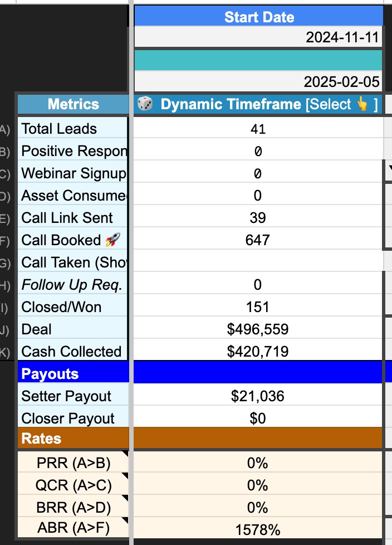Select the Cash Collected label cell
392x545 pixels.
coord(72,351)
